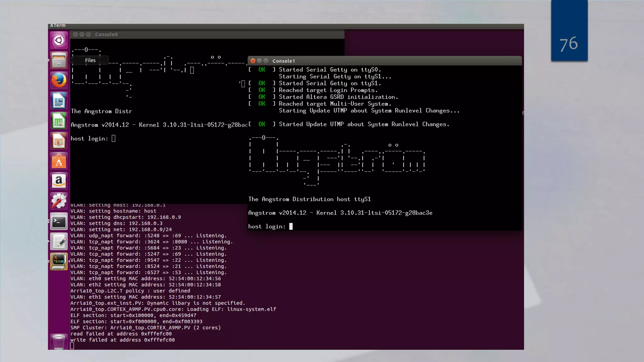Viewport: 644px width, 362px height.
Task: Open Ubuntu Software Center icon
Action: tap(59, 161)
